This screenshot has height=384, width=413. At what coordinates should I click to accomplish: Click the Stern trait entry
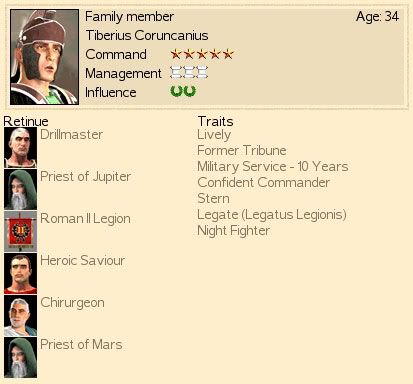[213, 198]
